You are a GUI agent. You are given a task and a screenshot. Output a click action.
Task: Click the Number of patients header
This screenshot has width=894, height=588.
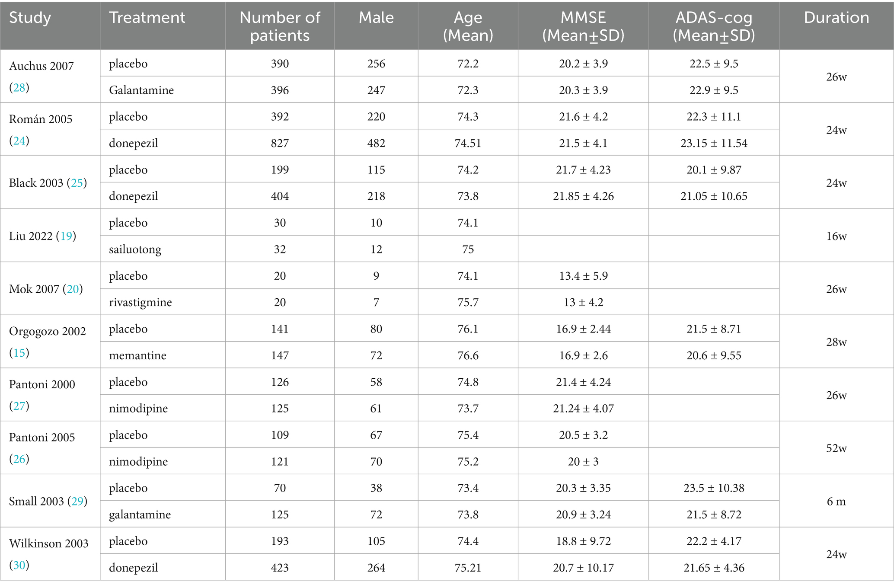280,26
